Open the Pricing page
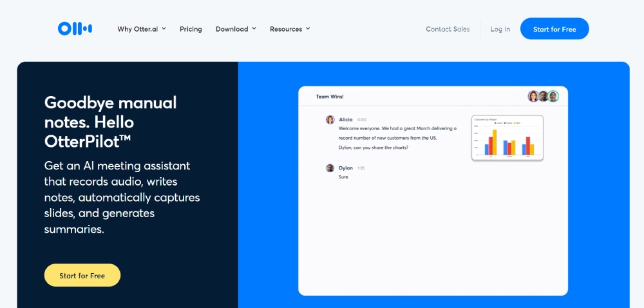 pos(191,29)
